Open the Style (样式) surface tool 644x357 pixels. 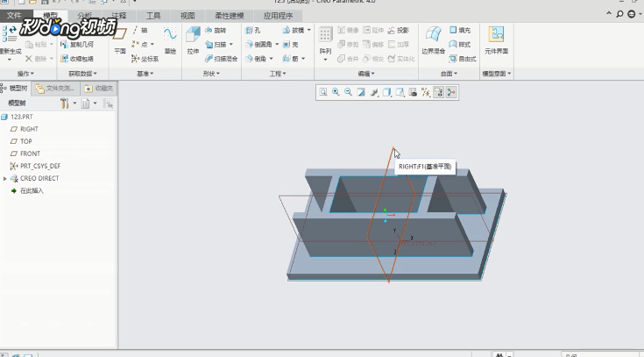(x=460, y=45)
